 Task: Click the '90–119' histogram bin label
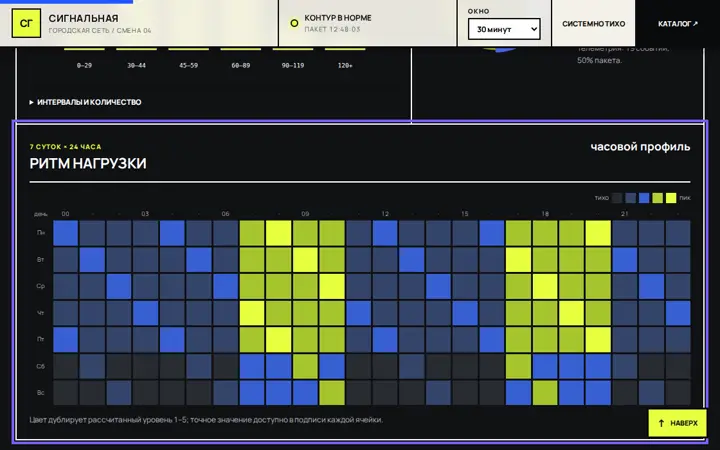pos(293,66)
